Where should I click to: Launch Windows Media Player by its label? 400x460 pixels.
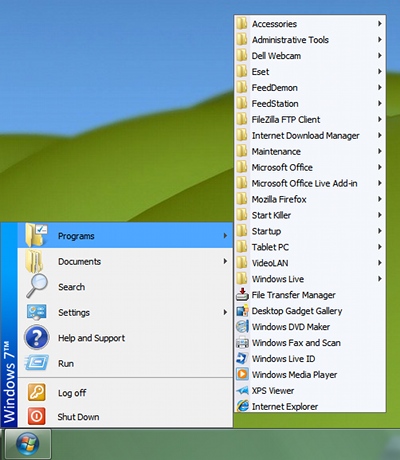[294, 375]
